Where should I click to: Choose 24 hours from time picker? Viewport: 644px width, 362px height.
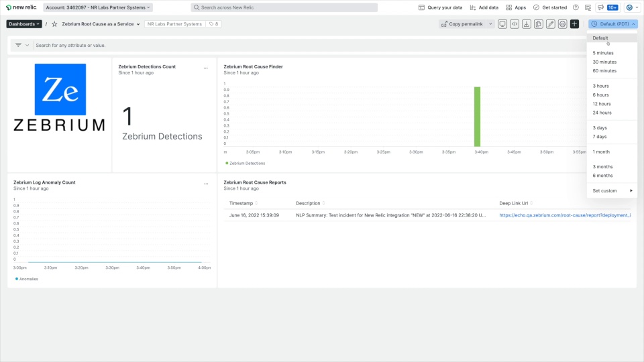point(612,113)
